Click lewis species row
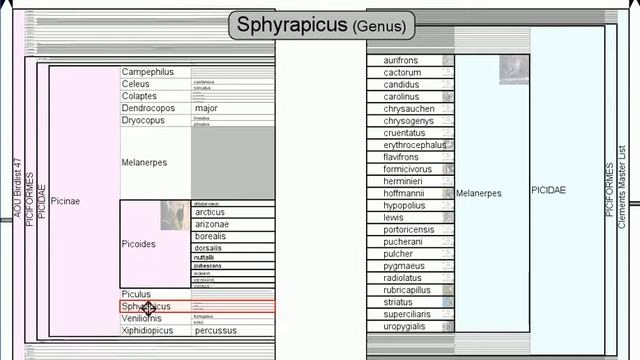The width and height of the screenshot is (640, 360). pyautogui.click(x=411, y=218)
